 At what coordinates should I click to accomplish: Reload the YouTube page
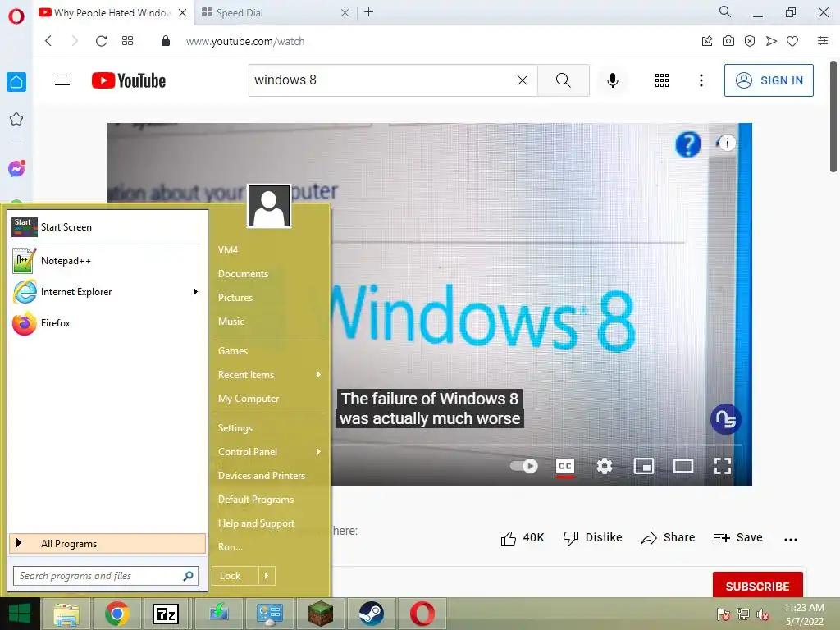101,41
